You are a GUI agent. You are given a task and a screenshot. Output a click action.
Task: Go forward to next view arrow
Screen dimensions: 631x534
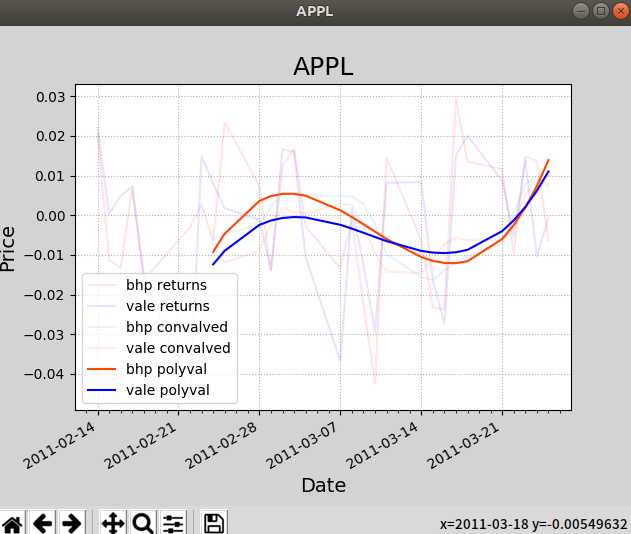pyautogui.click(x=72, y=523)
